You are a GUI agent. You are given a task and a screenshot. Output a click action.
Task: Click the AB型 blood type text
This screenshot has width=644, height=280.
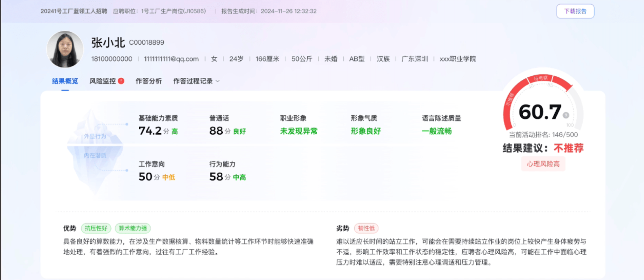click(357, 59)
